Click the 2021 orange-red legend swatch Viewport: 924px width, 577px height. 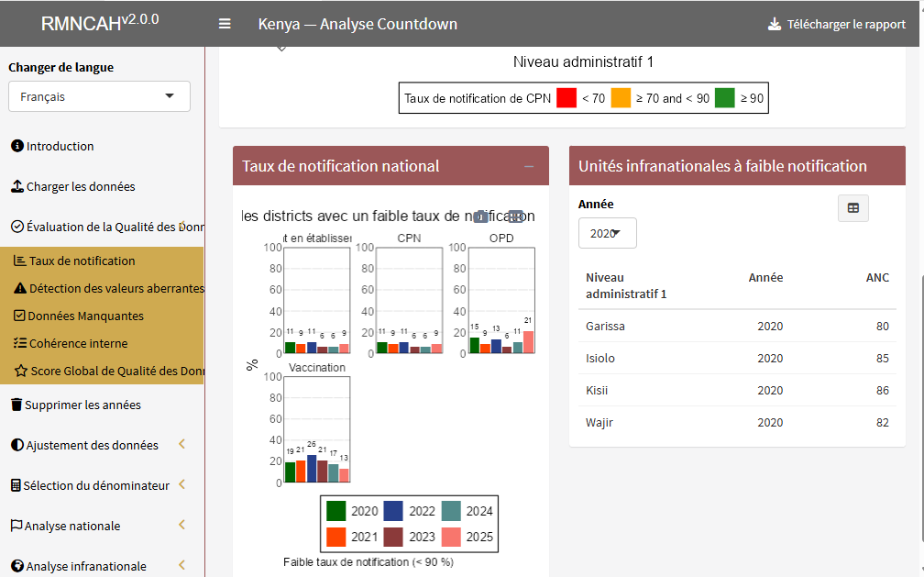click(x=335, y=537)
